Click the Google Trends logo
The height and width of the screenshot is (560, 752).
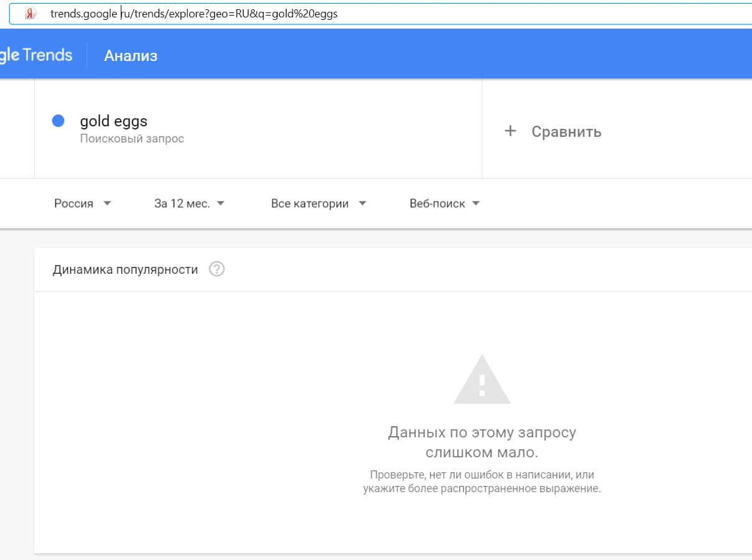pos(36,55)
